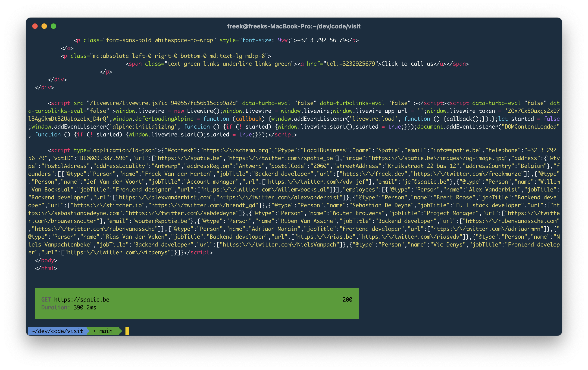Click the info@spatie.be email text
Viewport: 588px width, 370px height.
[456, 150]
